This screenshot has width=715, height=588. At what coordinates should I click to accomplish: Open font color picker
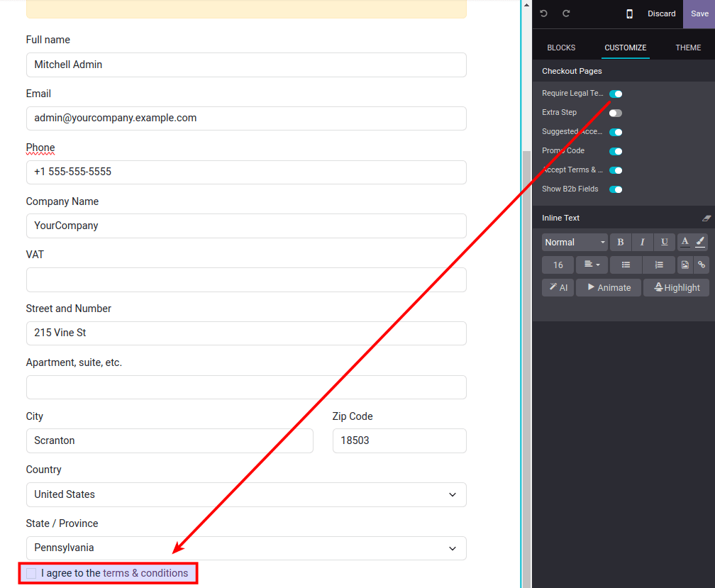pos(685,242)
